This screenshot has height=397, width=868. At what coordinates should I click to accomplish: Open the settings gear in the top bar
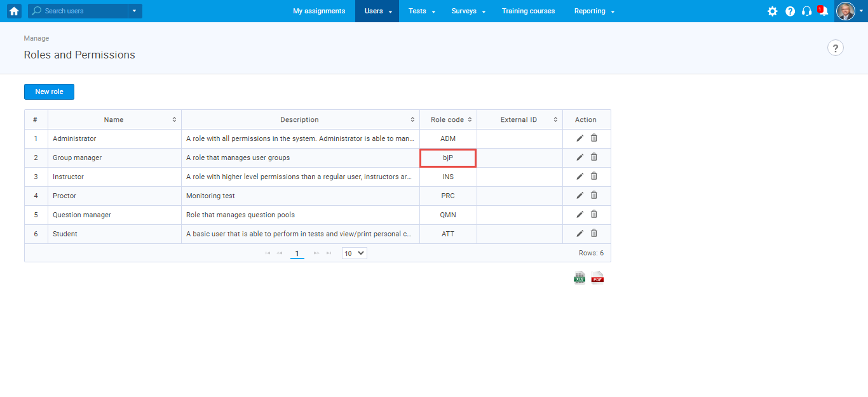(772, 11)
